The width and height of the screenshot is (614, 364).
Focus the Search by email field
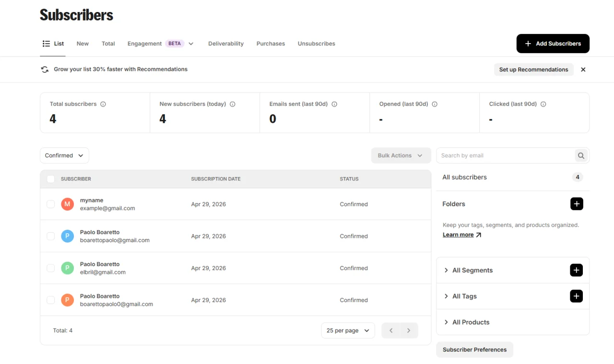[506, 155]
